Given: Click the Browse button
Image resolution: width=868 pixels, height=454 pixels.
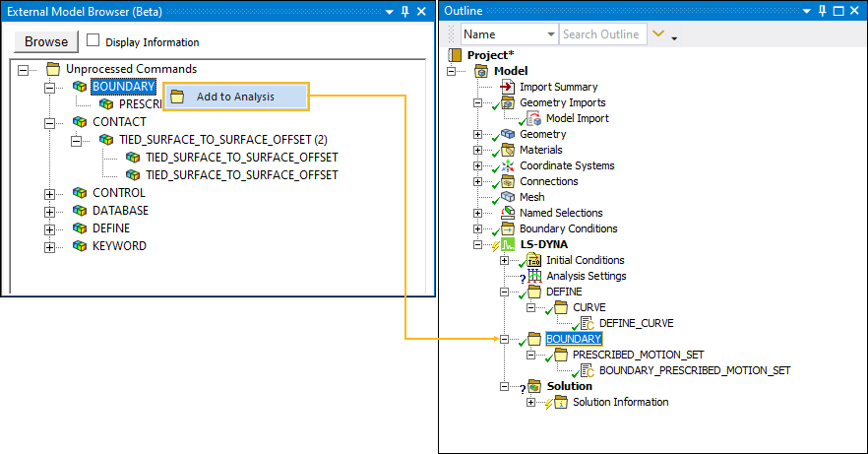Looking at the screenshot, I should pyautogui.click(x=46, y=41).
